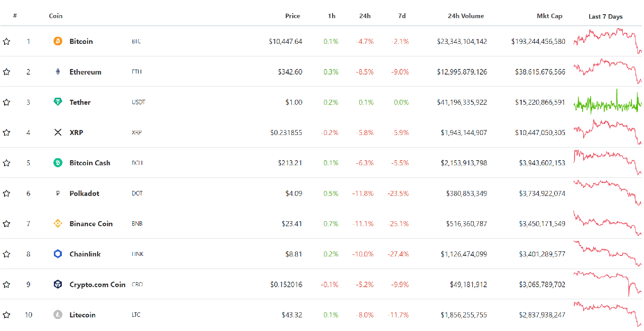Image resolution: width=644 pixels, height=331 pixels.
Task: Open the Binance Coin link
Action: point(91,223)
